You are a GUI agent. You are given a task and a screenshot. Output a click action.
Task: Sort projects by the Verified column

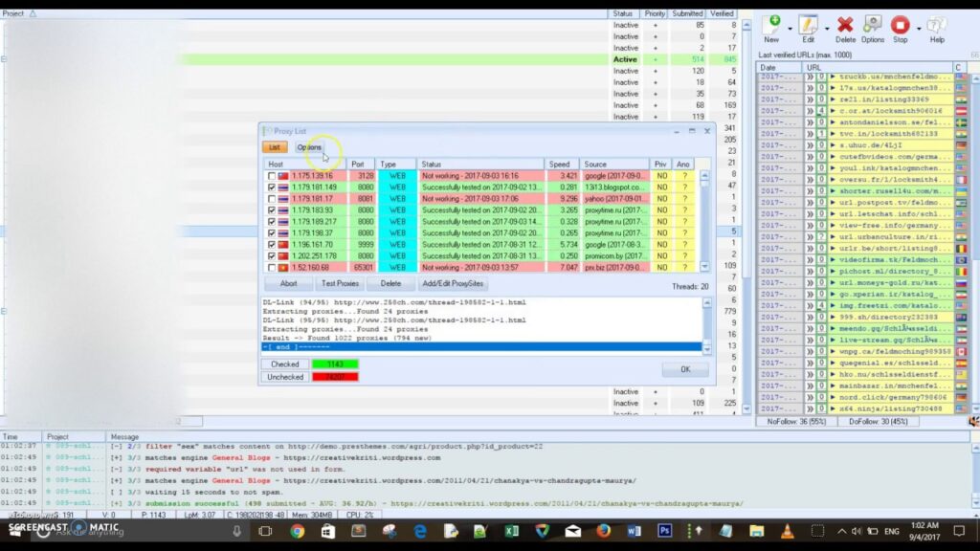pyautogui.click(x=722, y=13)
